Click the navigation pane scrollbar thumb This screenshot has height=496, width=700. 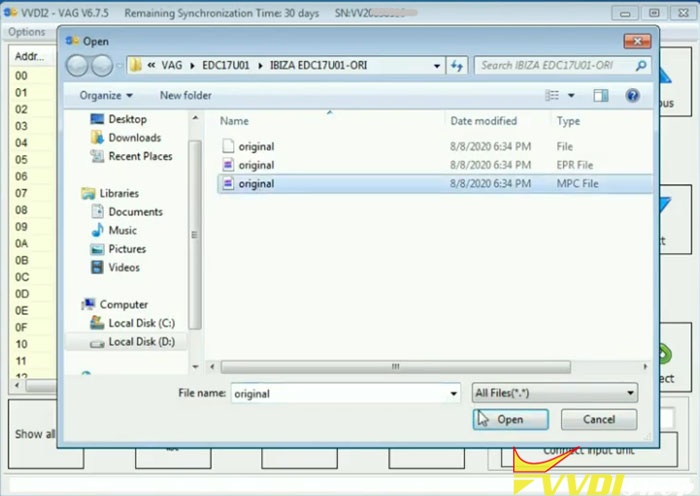point(194,234)
